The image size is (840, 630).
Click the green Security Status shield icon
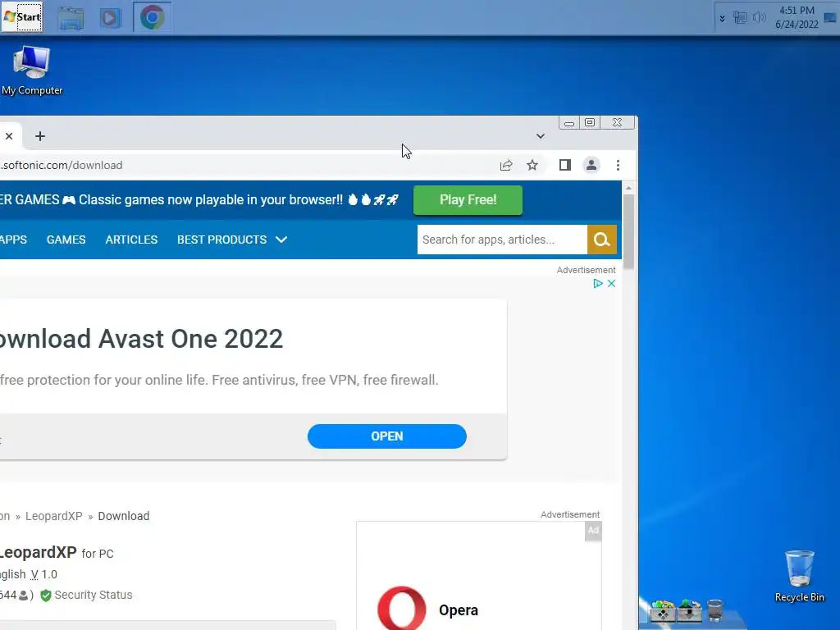click(46, 596)
